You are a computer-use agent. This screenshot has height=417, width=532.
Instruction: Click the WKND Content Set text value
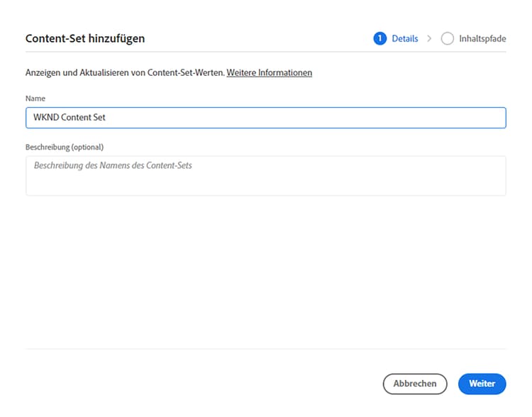[70, 118]
